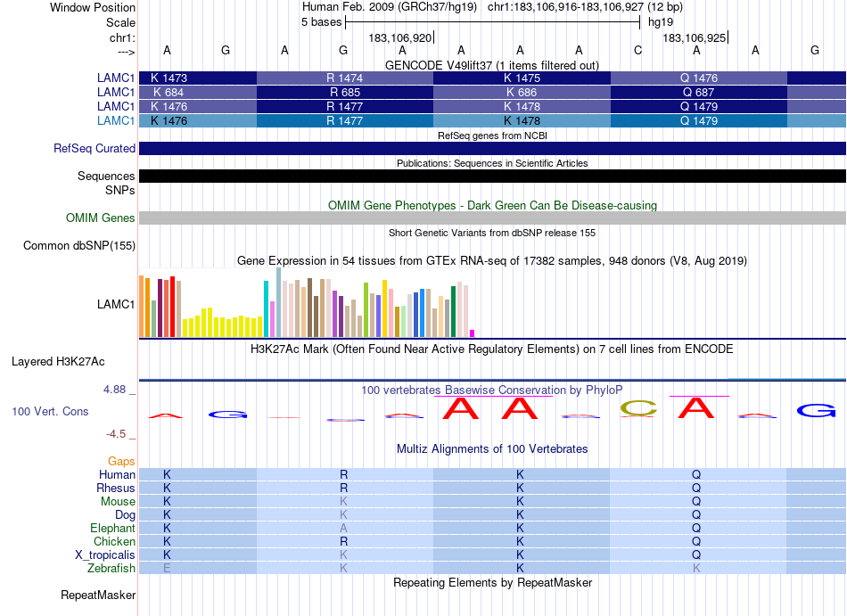The width and height of the screenshot is (847, 616).
Task: Click the Window Position label
Action: [x=93, y=7]
